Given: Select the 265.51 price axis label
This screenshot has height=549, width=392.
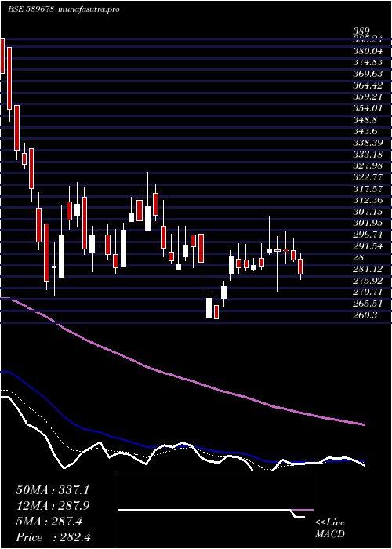Looking at the screenshot, I should 368,304.
